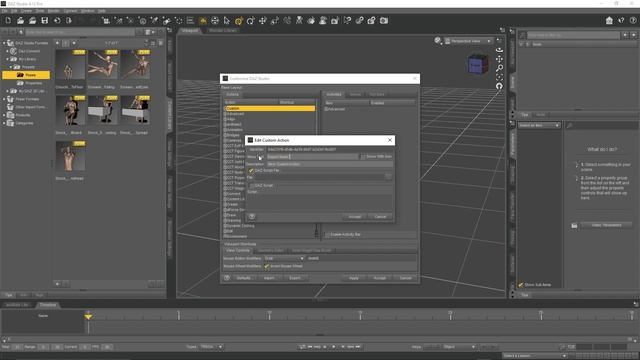This screenshot has width=640, height=360.
Task: Click the Render camera icon in toolbar
Action: click(384, 20)
